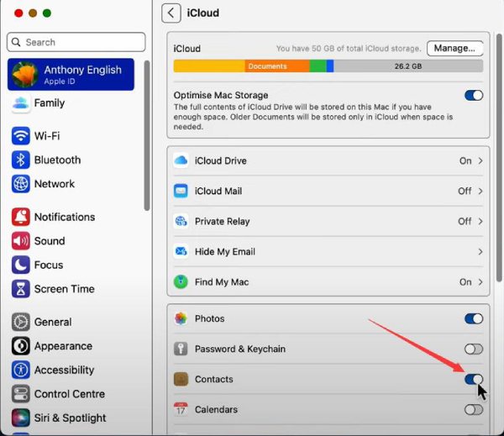Open Accessibility settings pane

click(x=71, y=370)
